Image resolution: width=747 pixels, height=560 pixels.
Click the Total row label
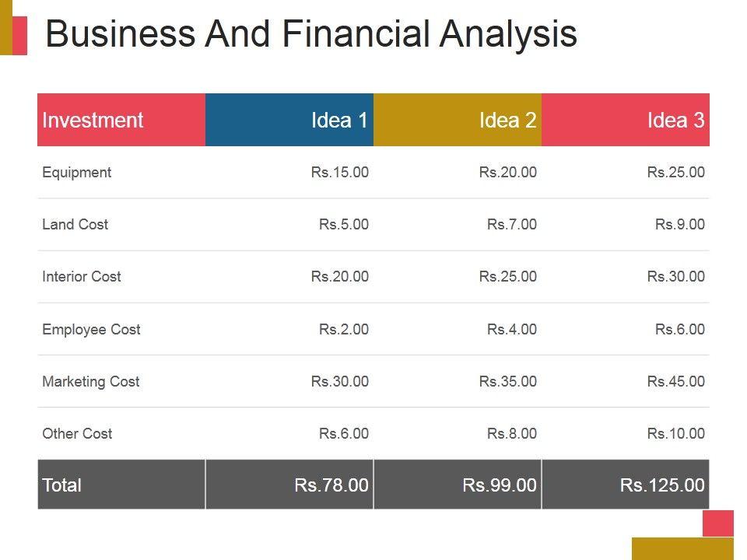click(62, 485)
